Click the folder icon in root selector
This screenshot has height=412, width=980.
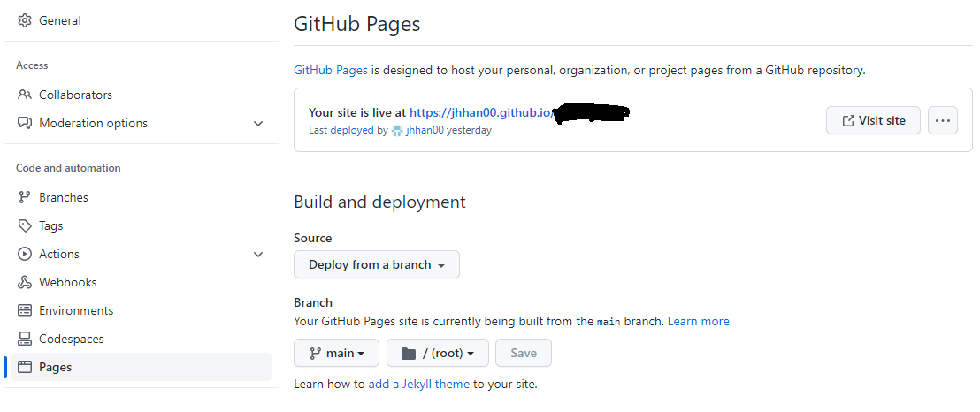point(409,354)
